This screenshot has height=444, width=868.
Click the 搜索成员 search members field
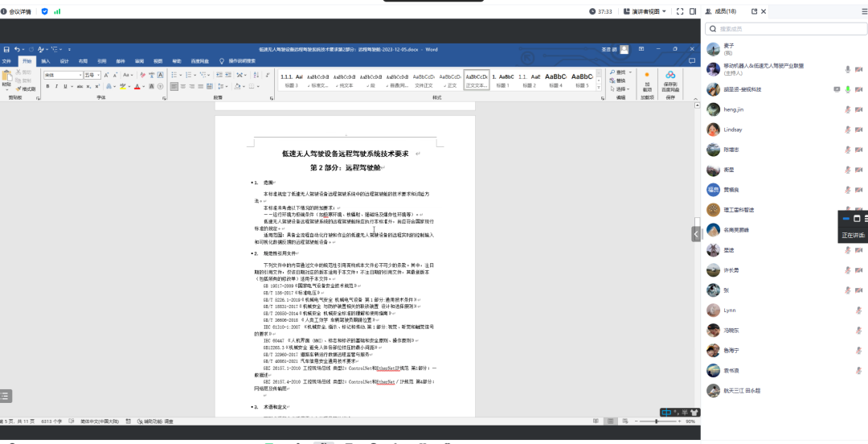pyautogui.click(x=784, y=29)
